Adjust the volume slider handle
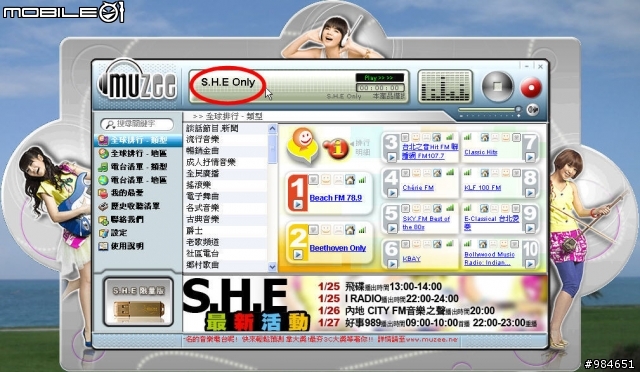The height and width of the screenshot is (372, 640). click(518, 109)
